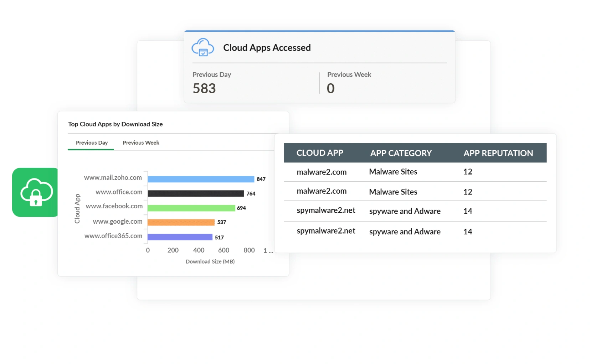
Task: Click the Download Size (MB) axis title
Action: pyautogui.click(x=210, y=261)
